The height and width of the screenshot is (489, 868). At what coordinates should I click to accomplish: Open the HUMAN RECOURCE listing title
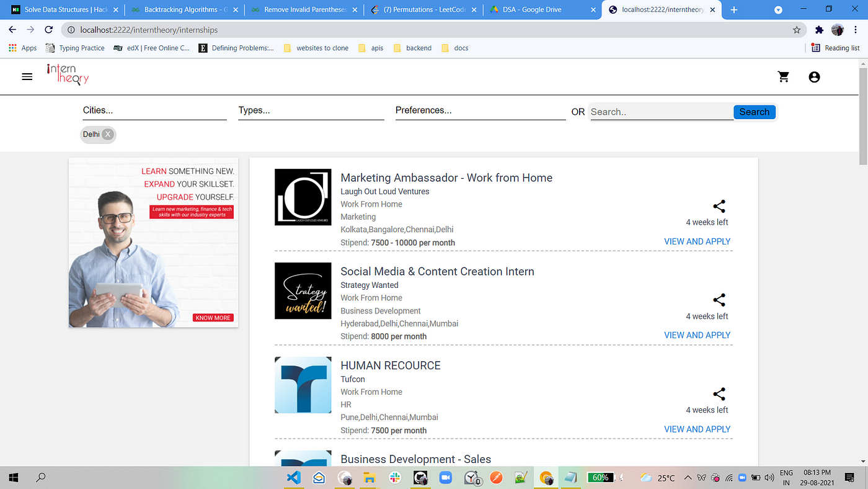[x=391, y=366]
